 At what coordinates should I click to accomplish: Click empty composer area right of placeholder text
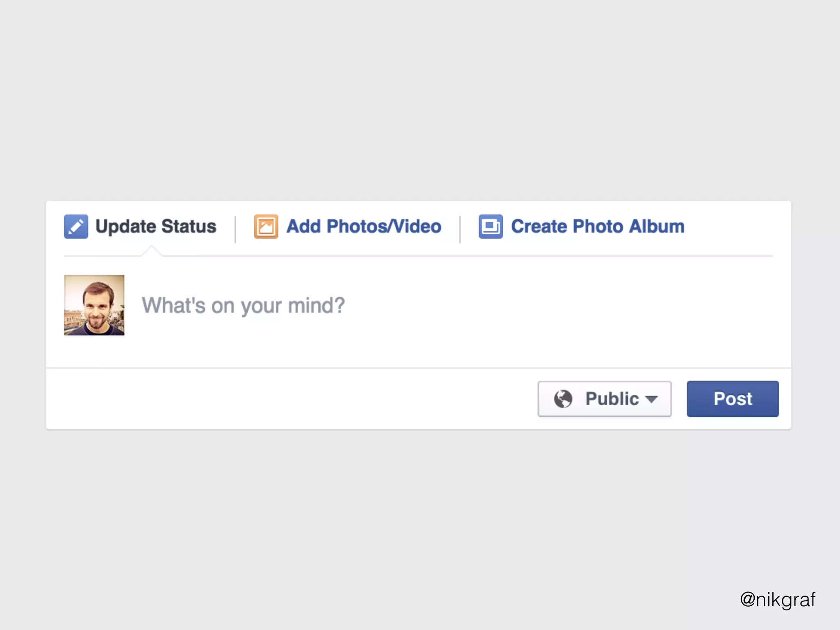click(554, 306)
